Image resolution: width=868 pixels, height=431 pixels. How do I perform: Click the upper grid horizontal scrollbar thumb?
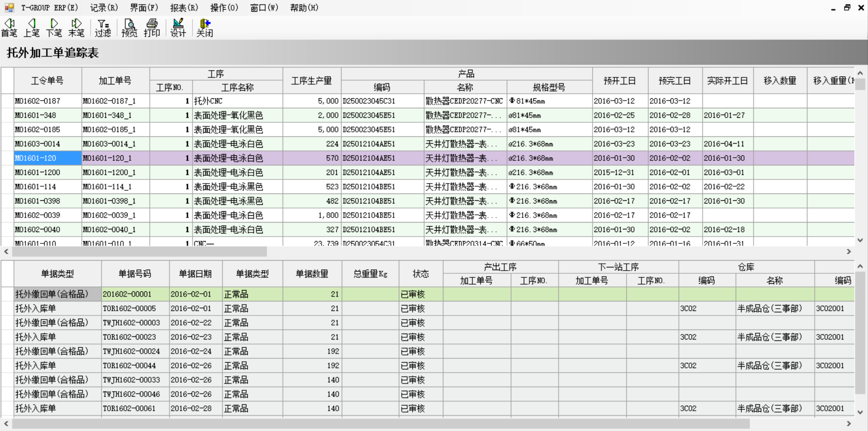coord(139,252)
